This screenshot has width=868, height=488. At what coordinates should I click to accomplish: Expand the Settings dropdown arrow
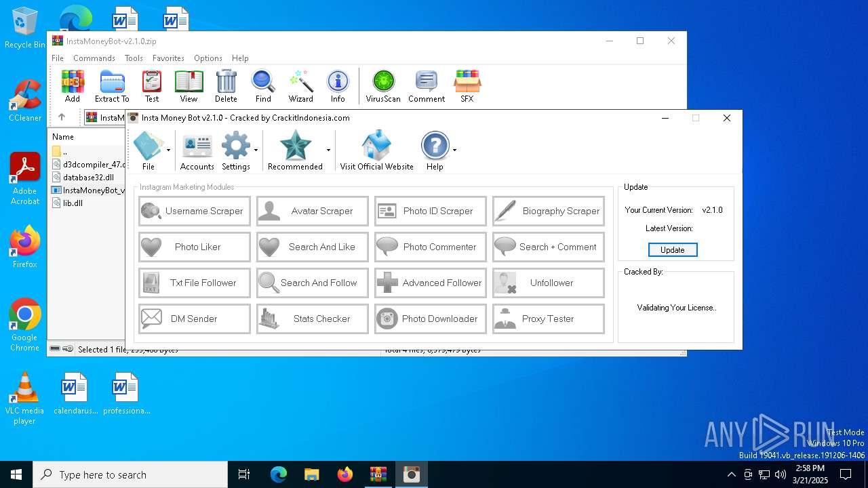pyautogui.click(x=256, y=150)
